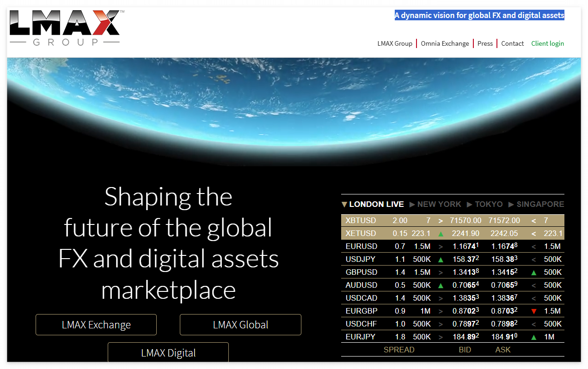Screen dimensions: 588x369
Task: Click the XETUSD bid price 2241.90
Action: (x=465, y=233)
